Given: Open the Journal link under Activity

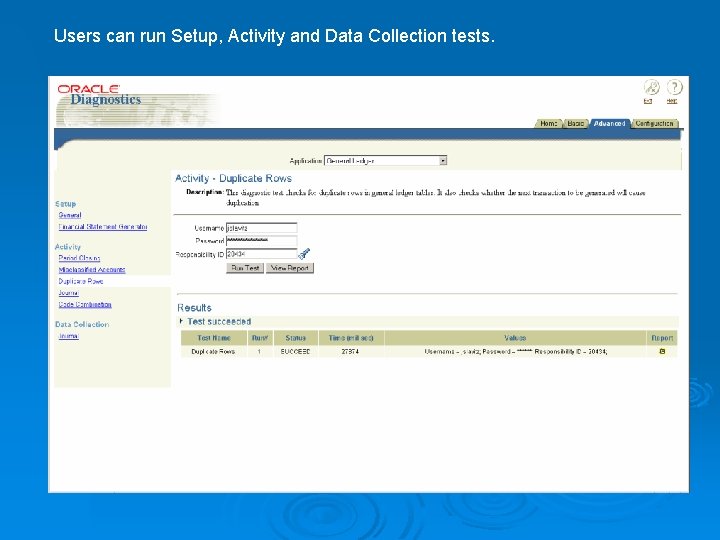Looking at the screenshot, I should coord(68,293).
